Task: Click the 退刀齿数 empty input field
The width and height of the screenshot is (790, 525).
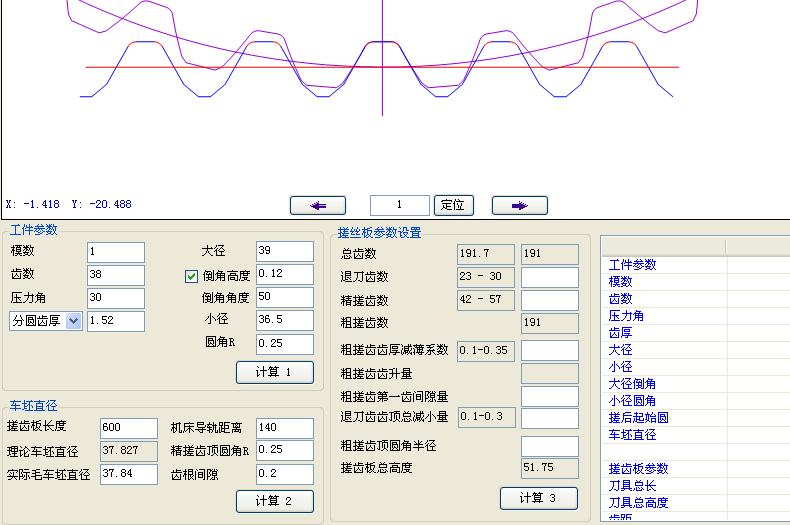Action: [x=549, y=277]
